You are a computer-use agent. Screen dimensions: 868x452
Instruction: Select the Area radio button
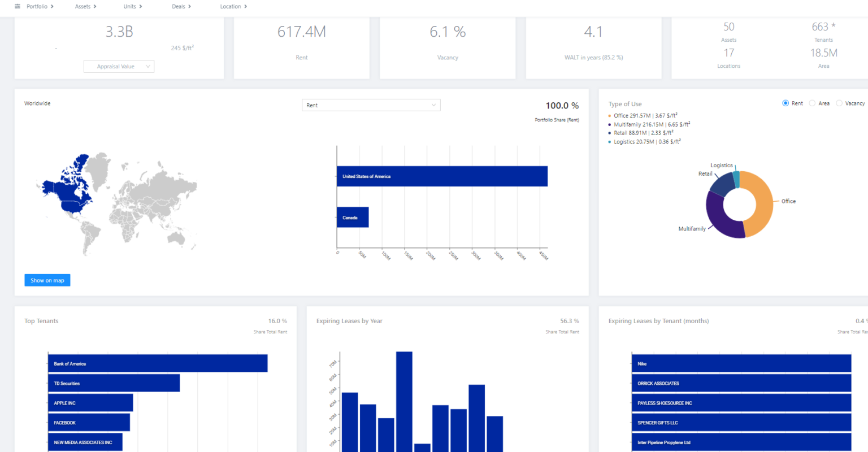(x=812, y=103)
